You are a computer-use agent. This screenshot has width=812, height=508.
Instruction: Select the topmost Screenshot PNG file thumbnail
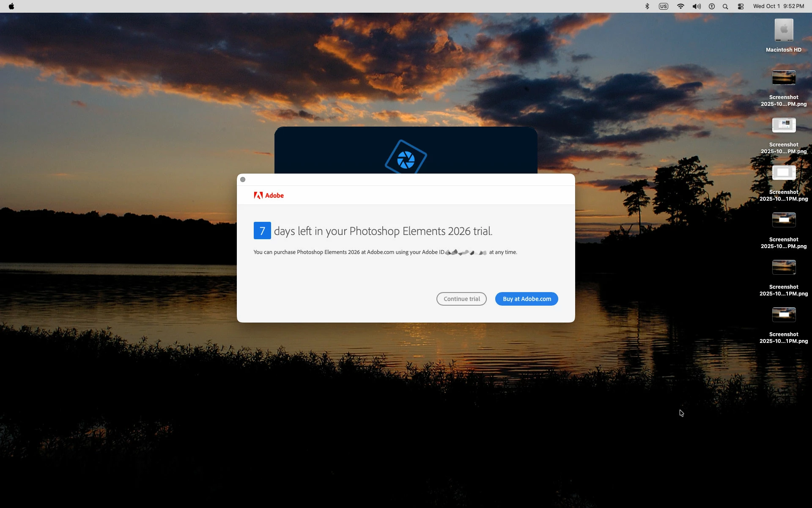click(x=784, y=78)
